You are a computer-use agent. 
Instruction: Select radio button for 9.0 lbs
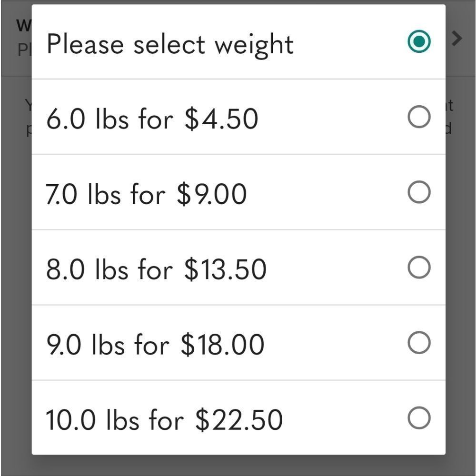point(419,342)
